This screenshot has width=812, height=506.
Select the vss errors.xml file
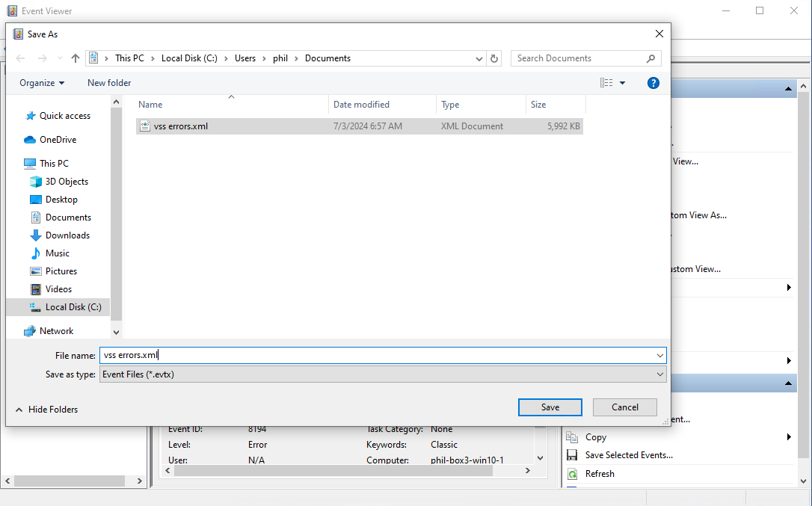tap(360, 126)
